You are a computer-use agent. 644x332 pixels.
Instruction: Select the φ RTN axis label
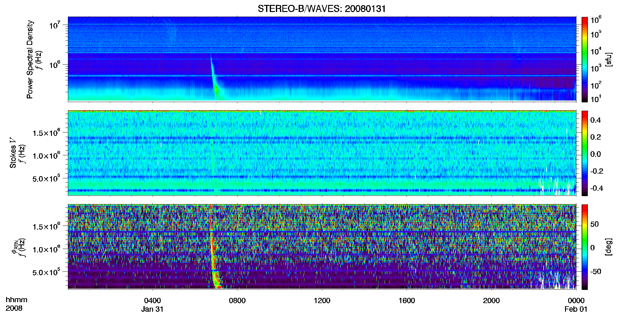(14, 247)
